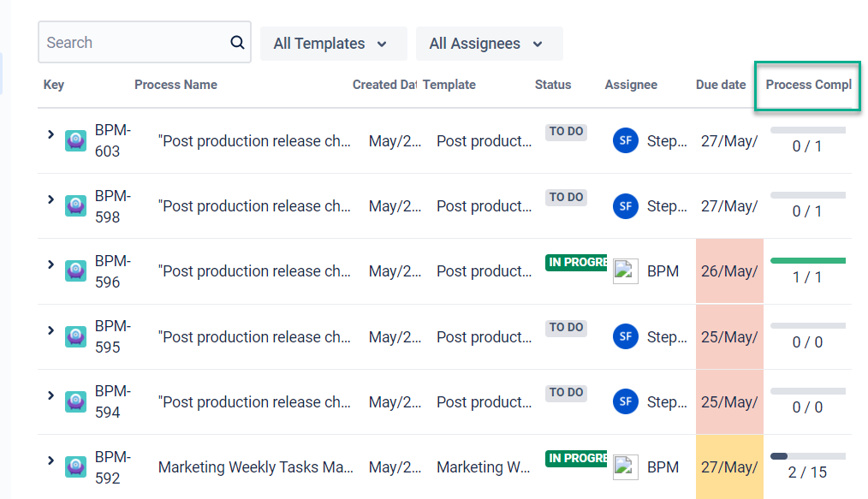Click IN PROGRESS status of BPM-592
868x499 pixels.
click(x=576, y=458)
